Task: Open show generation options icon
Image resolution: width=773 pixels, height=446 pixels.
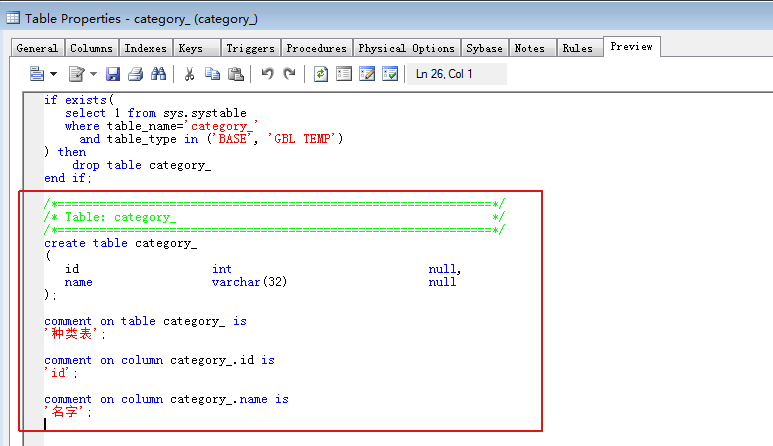Action: pyautogui.click(x=344, y=74)
